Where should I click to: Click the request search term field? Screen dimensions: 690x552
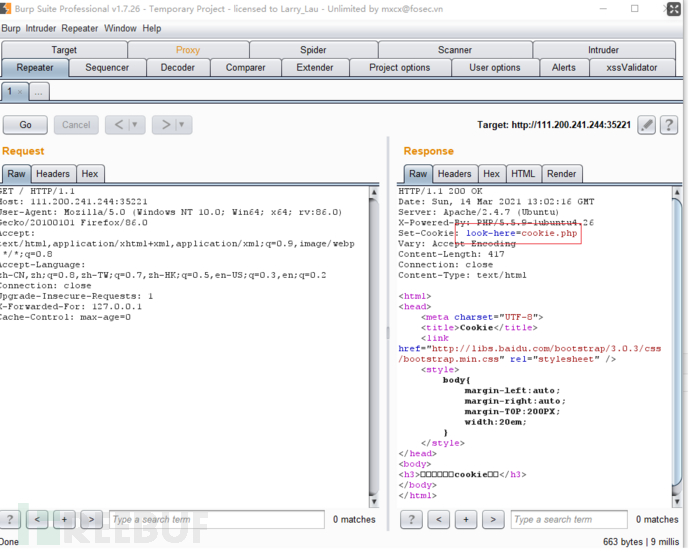point(216,519)
